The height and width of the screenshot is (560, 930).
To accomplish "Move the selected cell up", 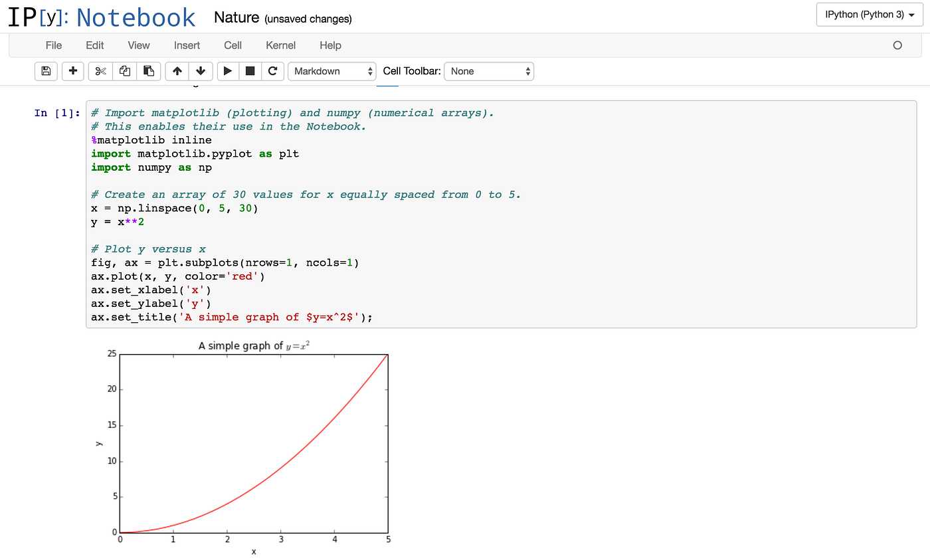I will click(177, 71).
